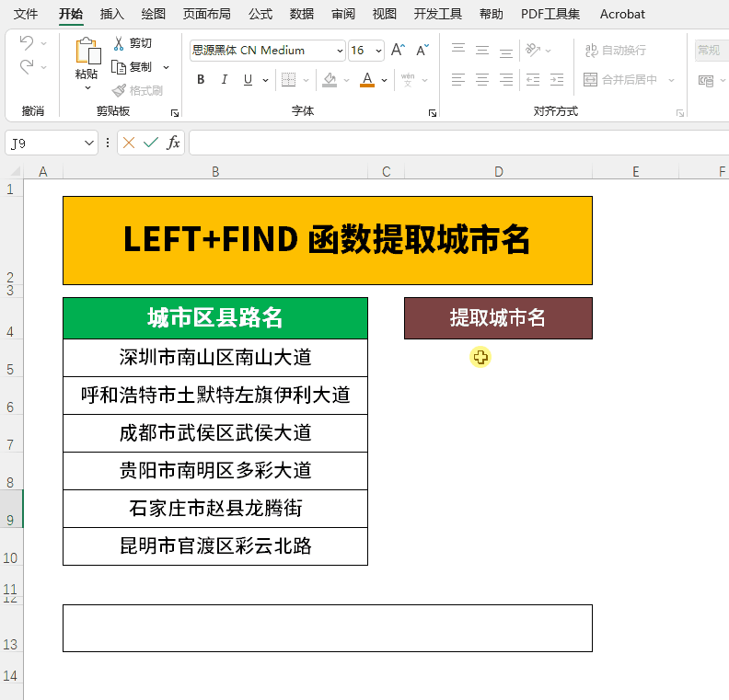This screenshot has width=729, height=700.
Task: Toggle bold formatting
Action: click(201, 80)
